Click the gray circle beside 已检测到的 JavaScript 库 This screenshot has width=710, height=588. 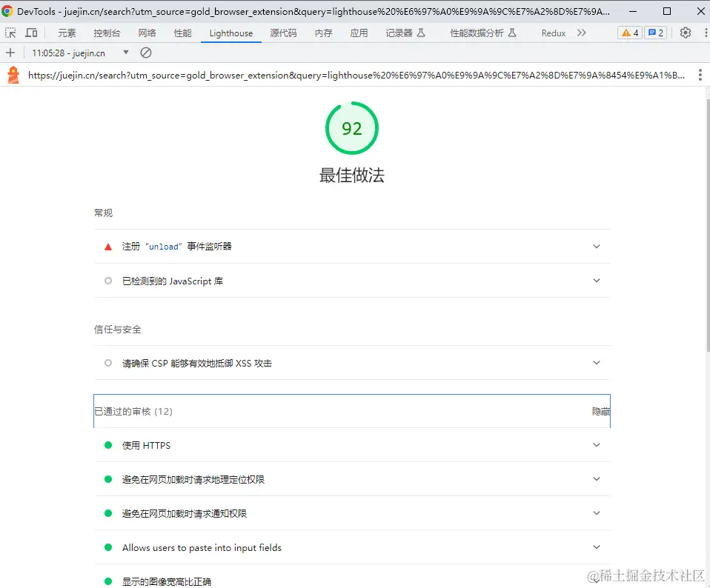[x=107, y=281]
